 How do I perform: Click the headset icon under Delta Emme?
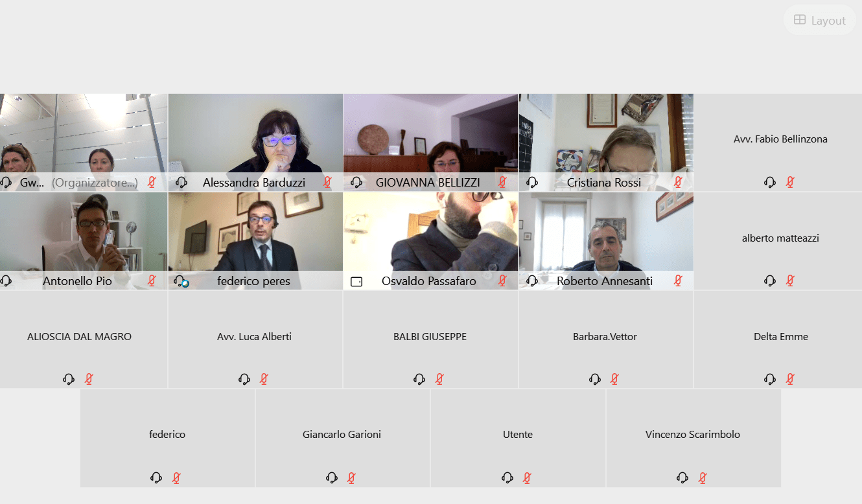[770, 379]
